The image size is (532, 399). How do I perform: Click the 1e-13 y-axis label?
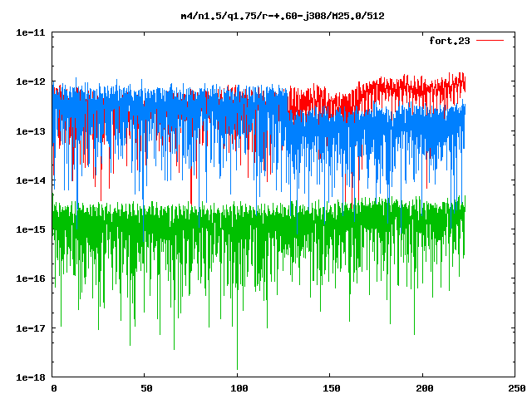click(31, 131)
